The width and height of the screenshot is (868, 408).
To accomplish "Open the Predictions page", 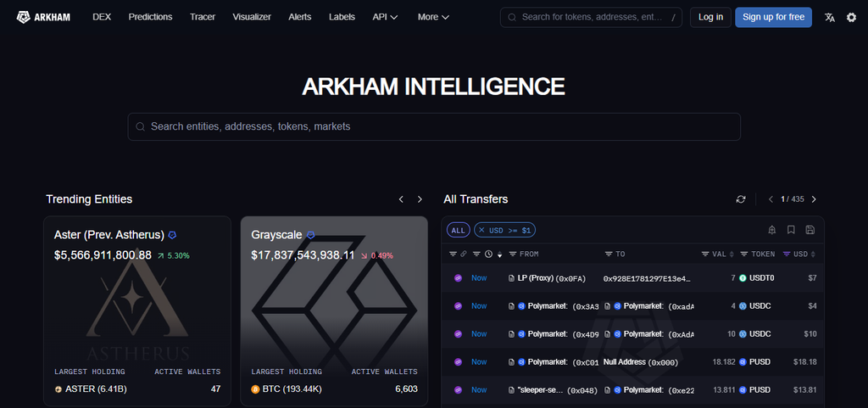I will pyautogui.click(x=151, y=17).
